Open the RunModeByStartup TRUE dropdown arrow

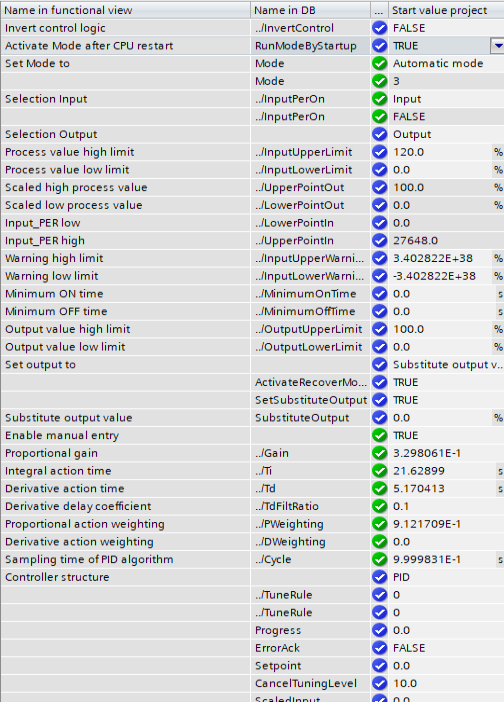click(497, 46)
